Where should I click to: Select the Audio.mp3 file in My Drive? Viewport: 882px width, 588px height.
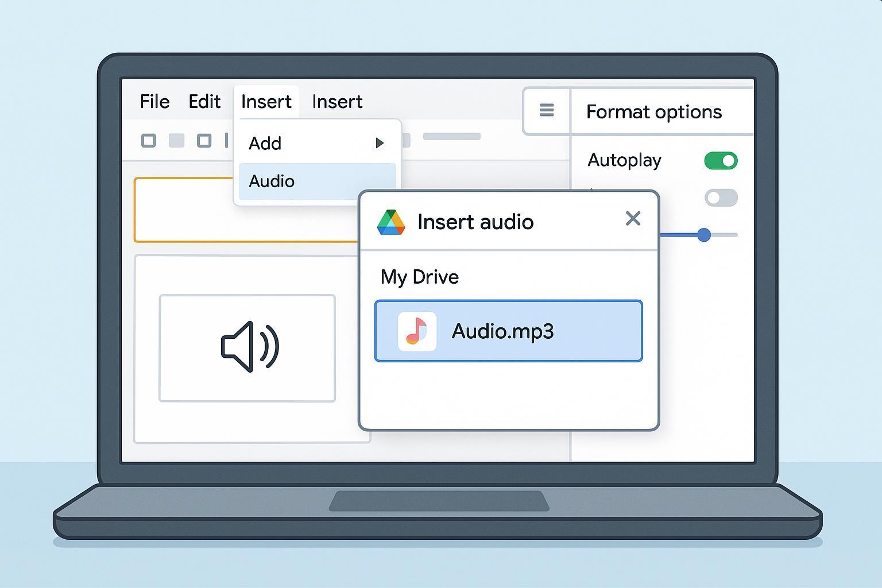pyautogui.click(x=508, y=331)
